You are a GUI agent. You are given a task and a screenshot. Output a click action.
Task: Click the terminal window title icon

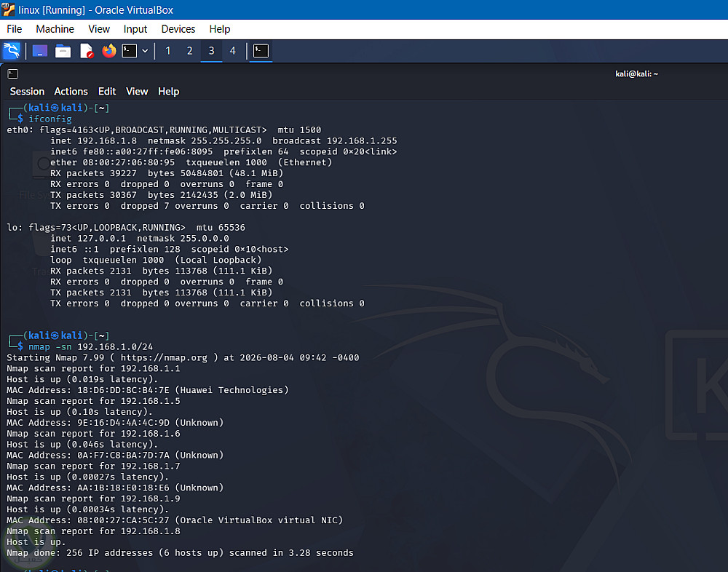coord(13,74)
